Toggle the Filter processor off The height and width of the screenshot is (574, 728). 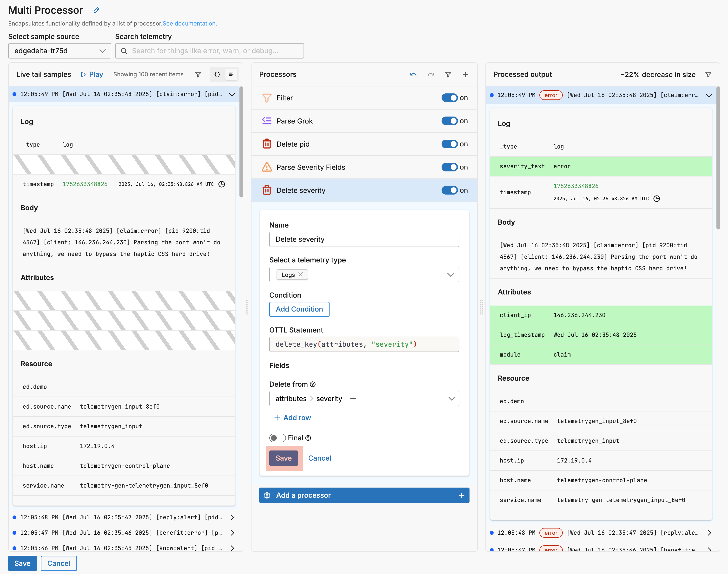click(x=450, y=98)
